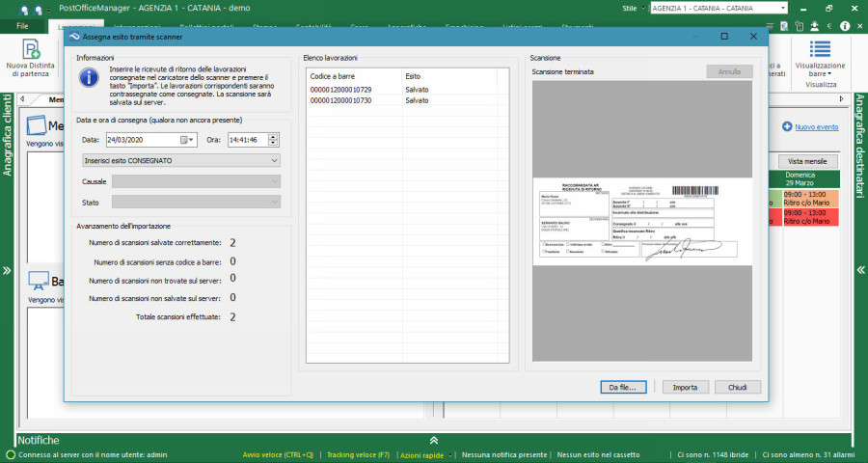Screen dimensions: 868x463
Task: Click the clipboard icon in top-right toolbar
Action: click(799, 26)
